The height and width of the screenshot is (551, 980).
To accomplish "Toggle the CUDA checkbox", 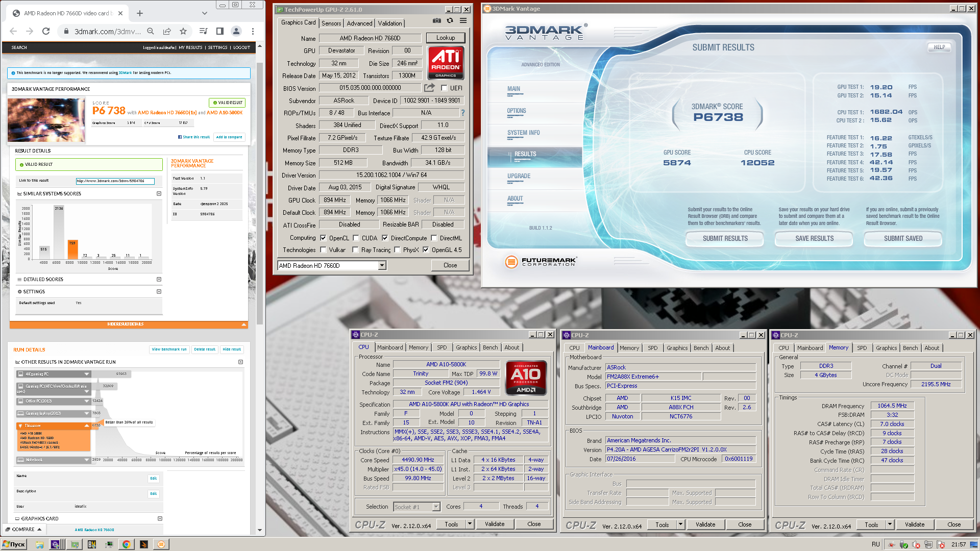I will (x=356, y=238).
